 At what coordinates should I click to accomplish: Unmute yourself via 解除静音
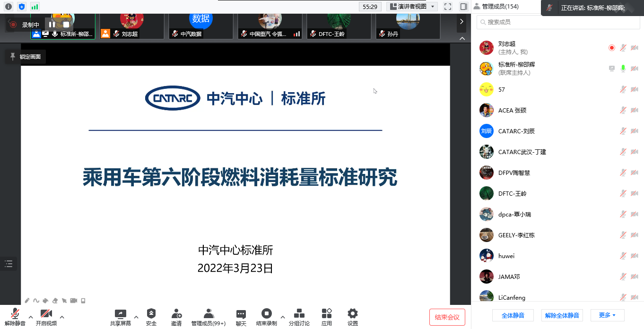14,317
